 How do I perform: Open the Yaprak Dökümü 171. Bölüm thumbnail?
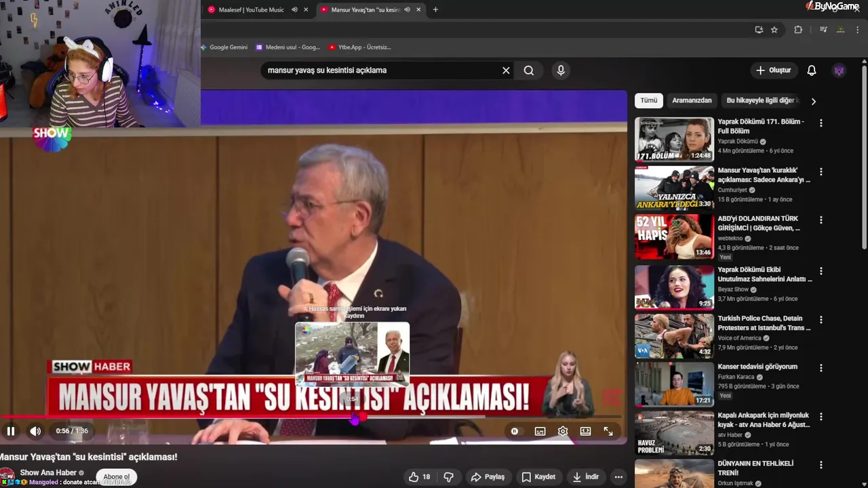(x=674, y=139)
